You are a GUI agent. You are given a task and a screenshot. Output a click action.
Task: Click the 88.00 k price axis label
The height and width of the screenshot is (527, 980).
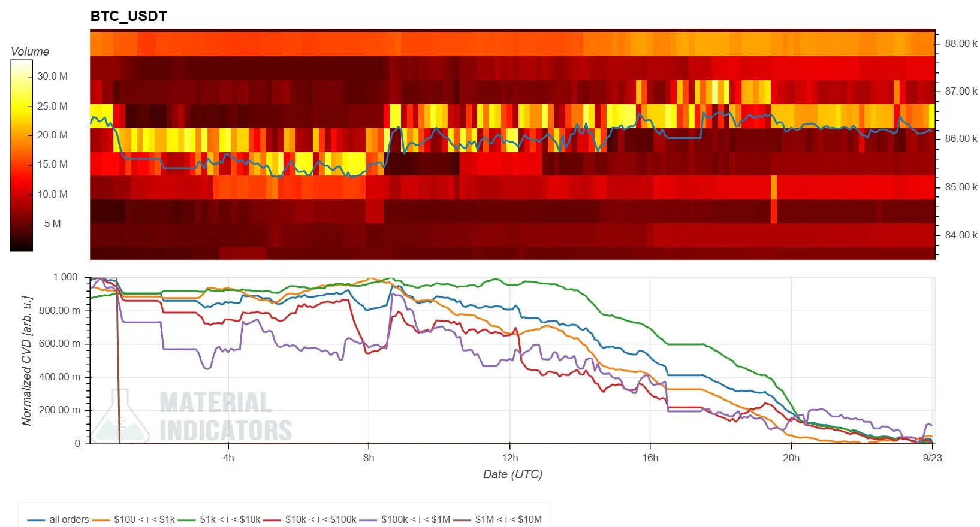click(961, 43)
